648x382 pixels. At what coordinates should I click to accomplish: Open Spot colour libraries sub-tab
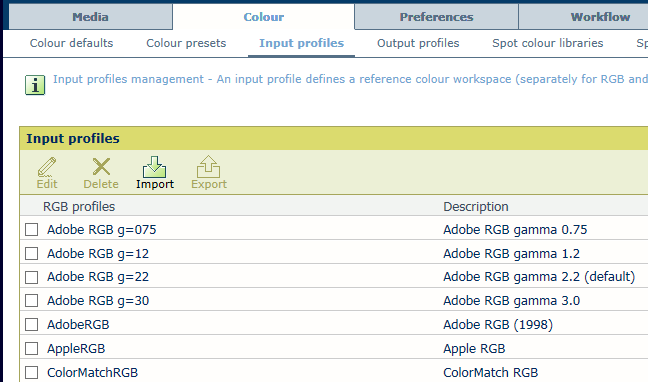click(x=548, y=43)
